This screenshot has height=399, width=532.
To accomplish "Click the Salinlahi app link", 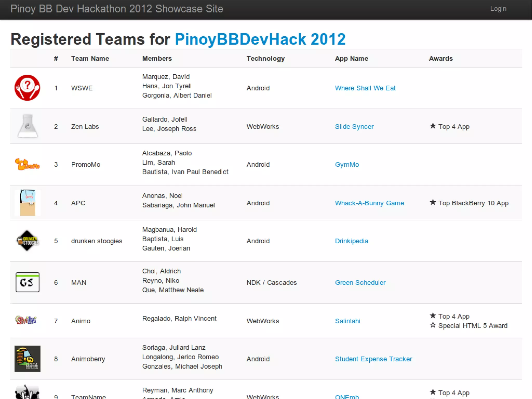I will click(347, 321).
